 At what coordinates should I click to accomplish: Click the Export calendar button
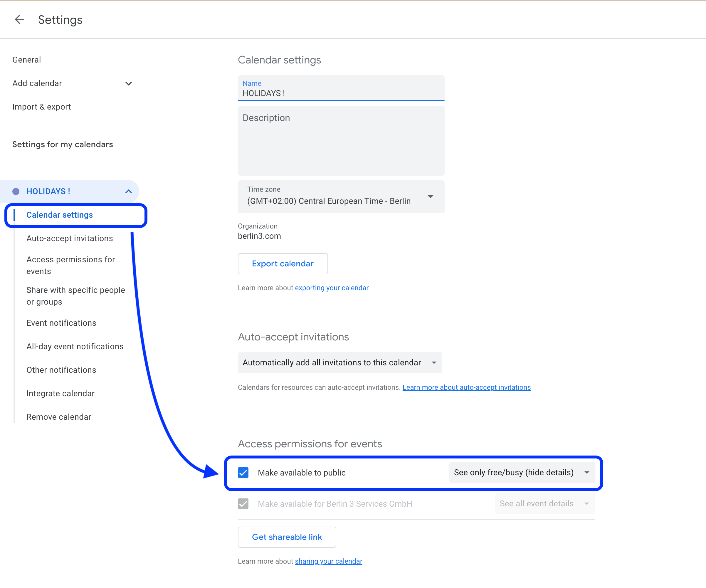tap(283, 263)
